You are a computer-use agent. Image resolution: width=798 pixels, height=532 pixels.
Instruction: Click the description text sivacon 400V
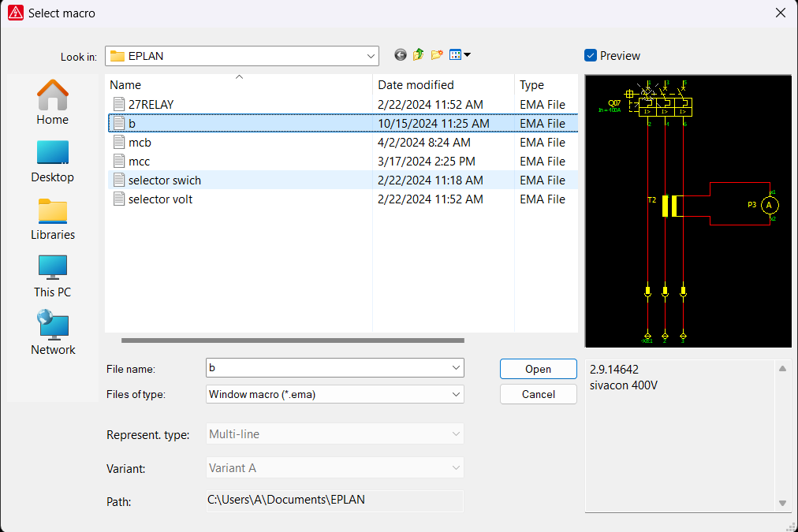[624, 385]
